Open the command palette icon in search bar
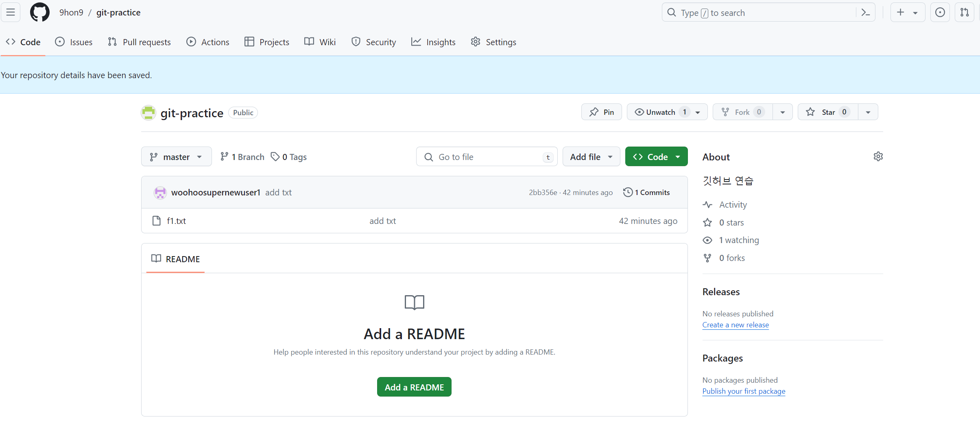Viewport: 980px width, 445px height. (x=865, y=13)
